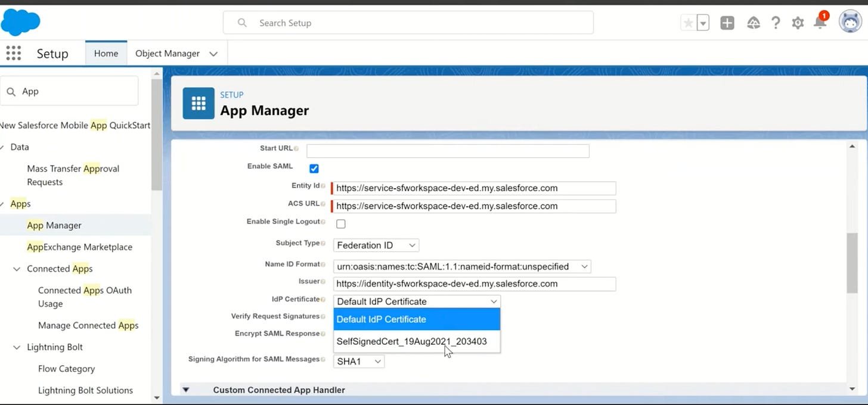Screen dimensions: 868x405
Task: Switch to the Object Manager tab
Action: tap(168, 53)
